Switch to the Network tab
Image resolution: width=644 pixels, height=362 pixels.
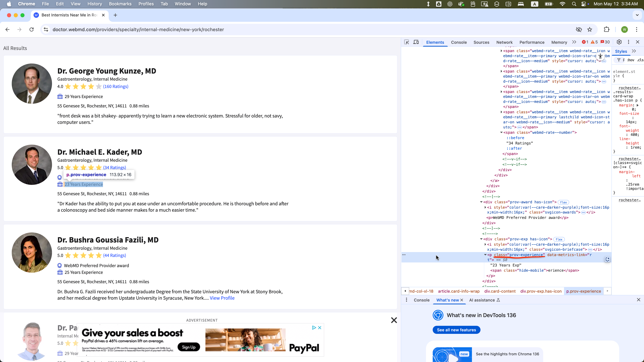pyautogui.click(x=504, y=42)
